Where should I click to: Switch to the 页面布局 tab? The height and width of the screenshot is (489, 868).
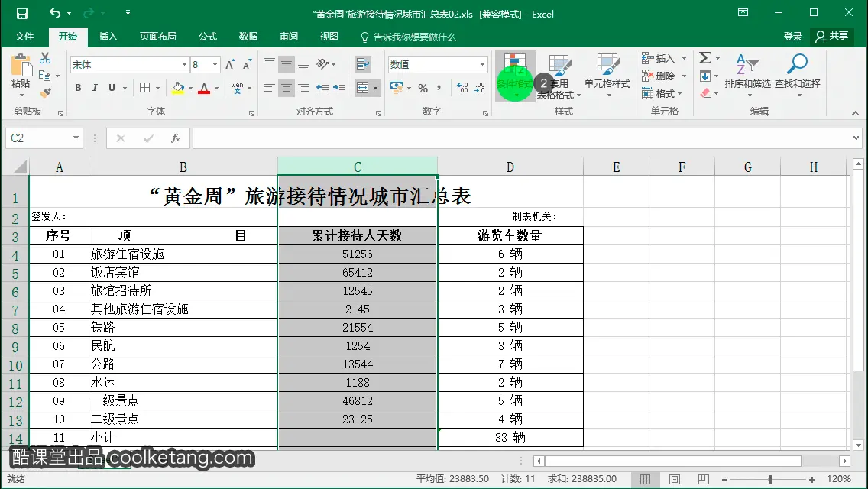(x=157, y=37)
